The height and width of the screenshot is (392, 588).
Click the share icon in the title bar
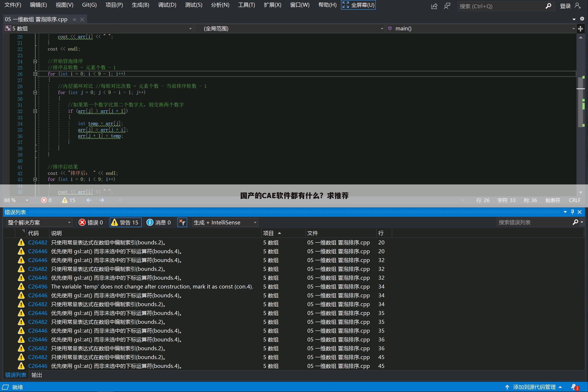point(434,6)
